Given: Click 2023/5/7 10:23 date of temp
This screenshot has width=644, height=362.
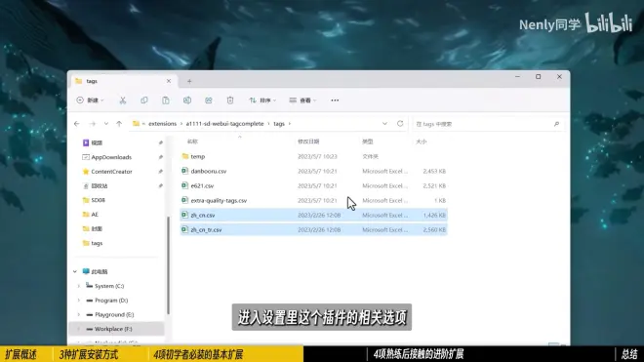Looking at the screenshot, I should click(317, 156).
